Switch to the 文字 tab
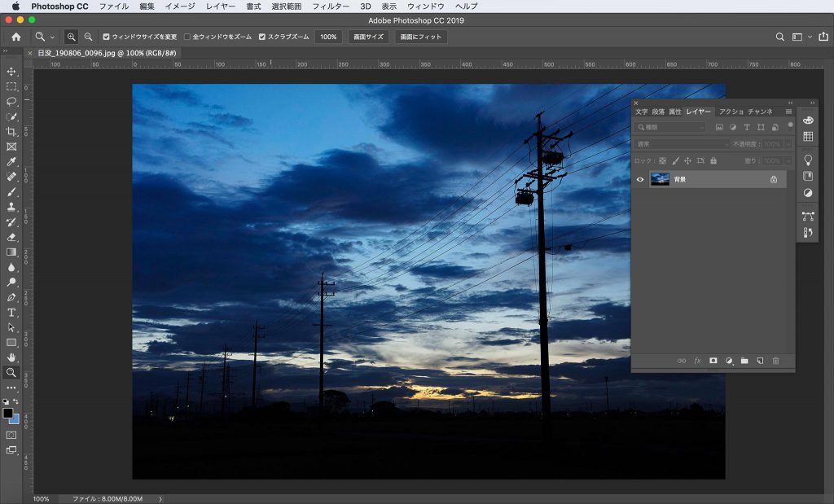The height and width of the screenshot is (504, 834). (x=642, y=112)
